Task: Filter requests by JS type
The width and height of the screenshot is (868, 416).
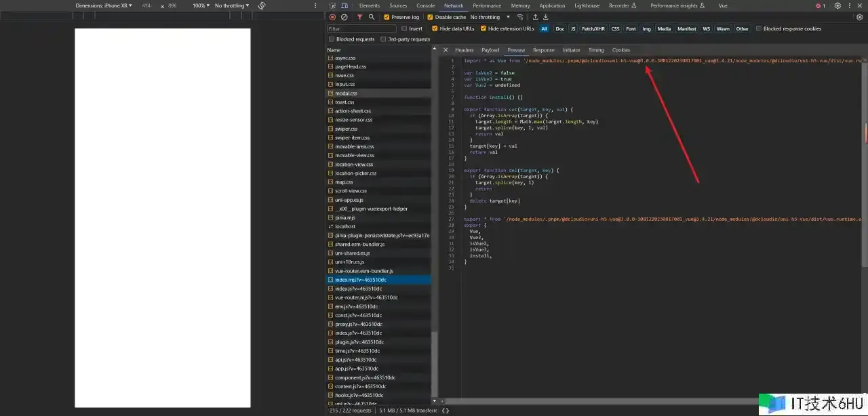Action: click(x=573, y=28)
